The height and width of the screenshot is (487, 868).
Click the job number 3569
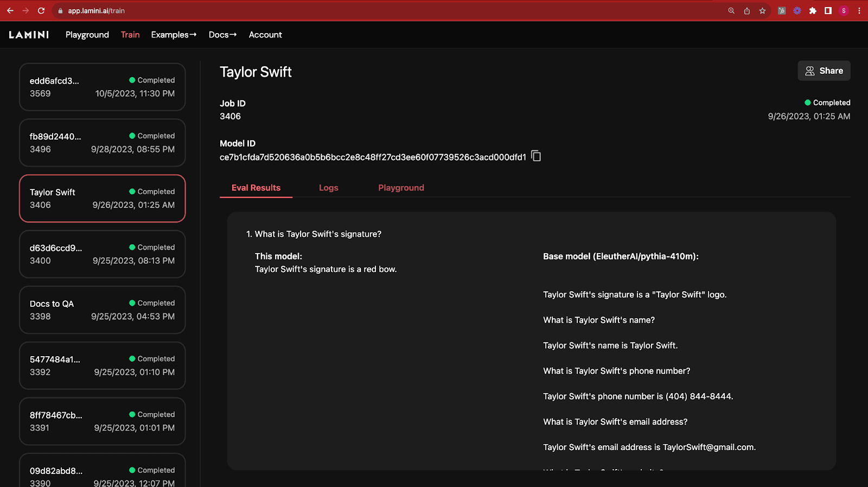click(x=40, y=93)
